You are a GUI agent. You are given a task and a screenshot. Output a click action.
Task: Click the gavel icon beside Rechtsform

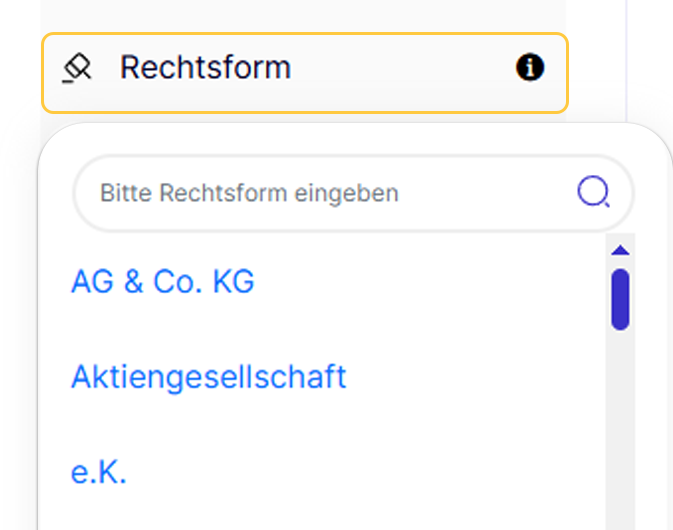pos(77,68)
